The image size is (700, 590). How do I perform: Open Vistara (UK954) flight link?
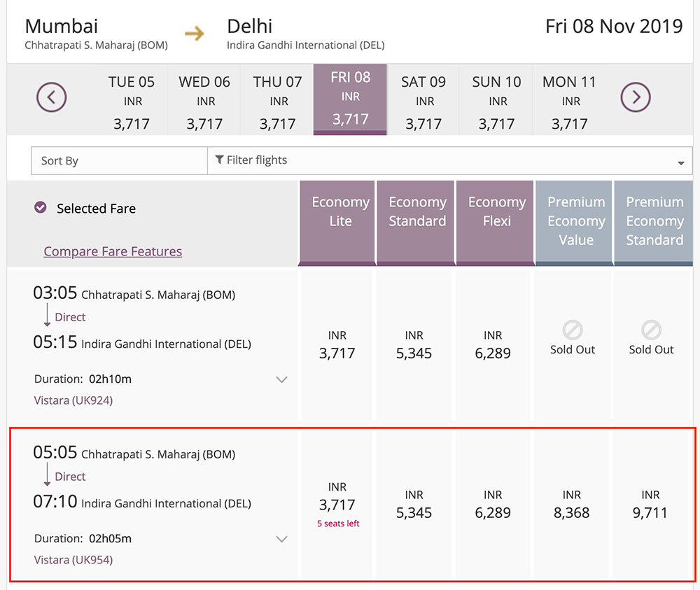(x=73, y=560)
